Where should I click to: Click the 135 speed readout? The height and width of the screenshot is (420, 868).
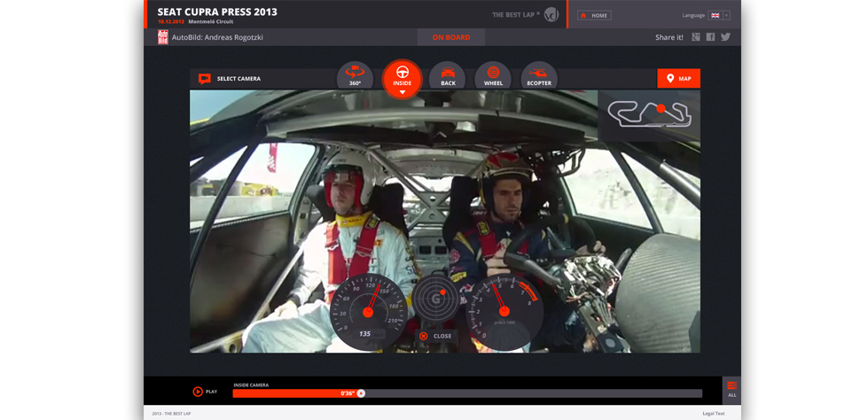pyautogui.click(x=364, y=334)
